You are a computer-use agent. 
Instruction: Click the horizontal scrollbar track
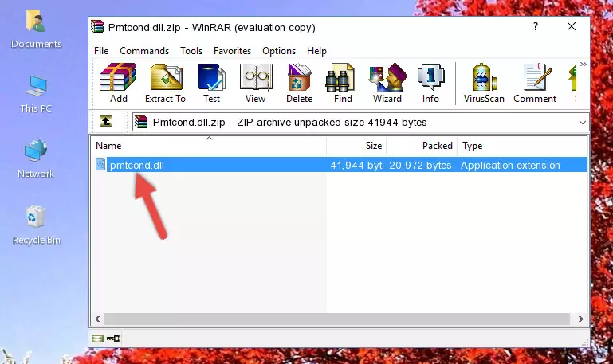[x=339, y=319]
